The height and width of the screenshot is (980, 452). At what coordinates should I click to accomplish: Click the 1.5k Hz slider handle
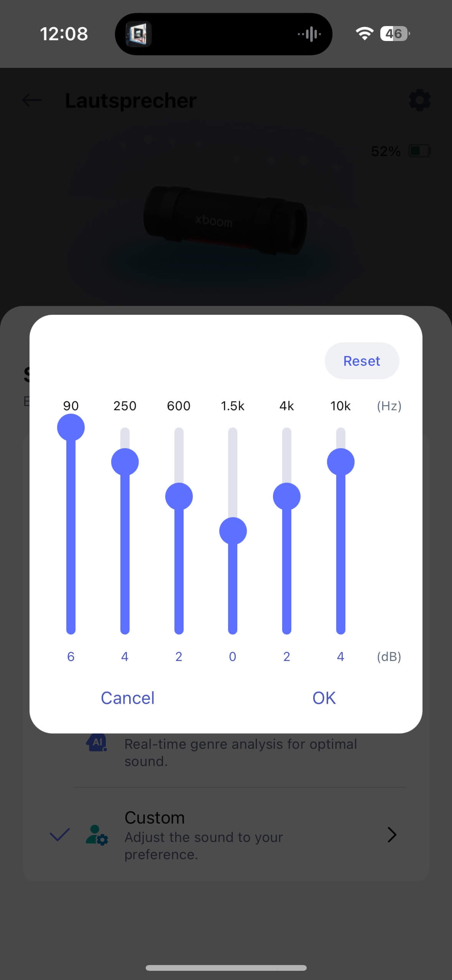(x=233, y=531)
